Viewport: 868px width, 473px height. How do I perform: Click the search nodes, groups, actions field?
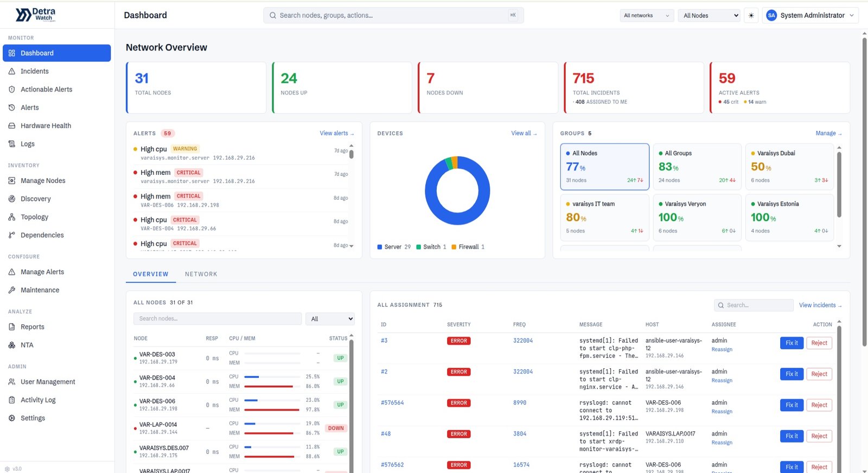click(393, 15)
